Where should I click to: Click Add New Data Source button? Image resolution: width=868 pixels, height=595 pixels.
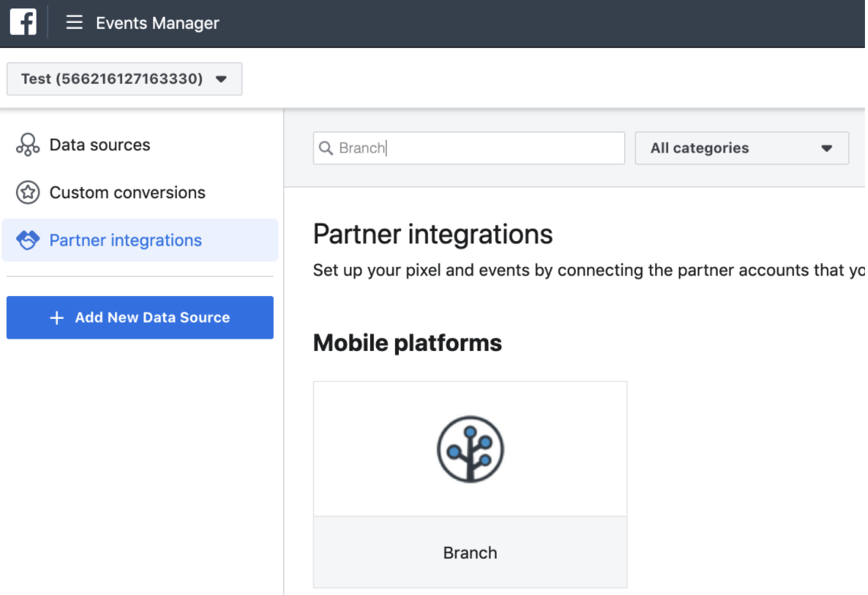pyautogui.click(x=140, y=317)
